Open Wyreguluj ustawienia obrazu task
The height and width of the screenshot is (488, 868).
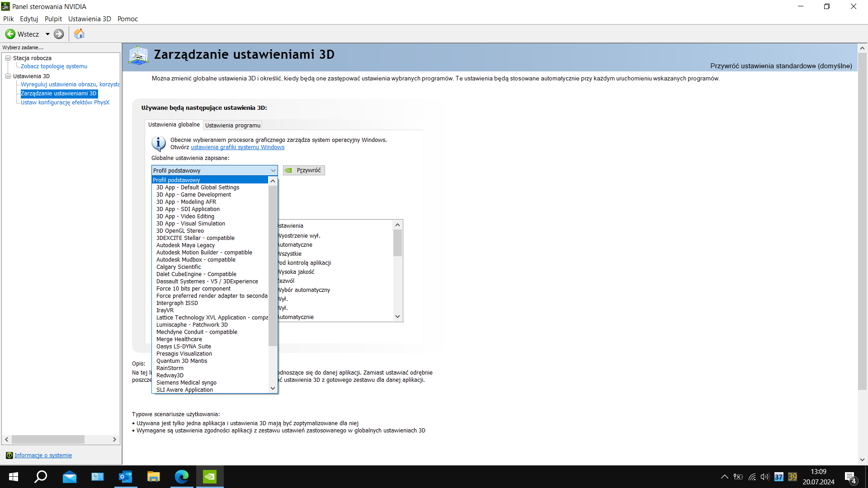[70, 84]
